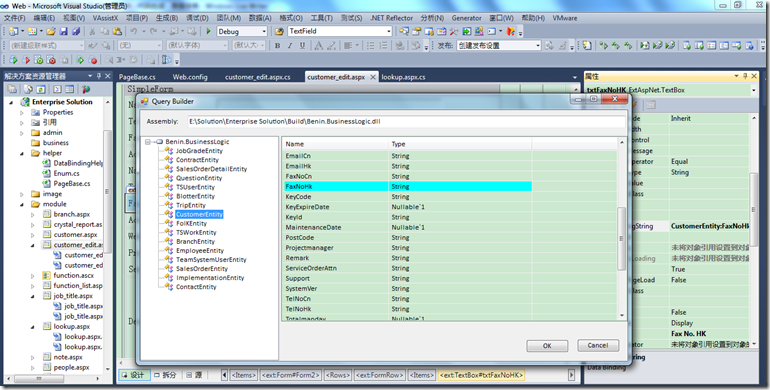
Task: Start debugging with the green play icon
Action: coord(208,31)
